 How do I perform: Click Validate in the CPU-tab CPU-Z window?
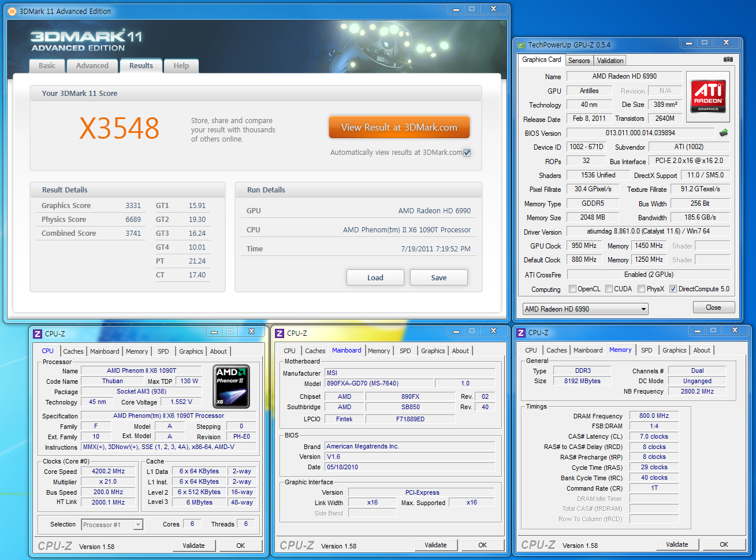pos(194,546)
